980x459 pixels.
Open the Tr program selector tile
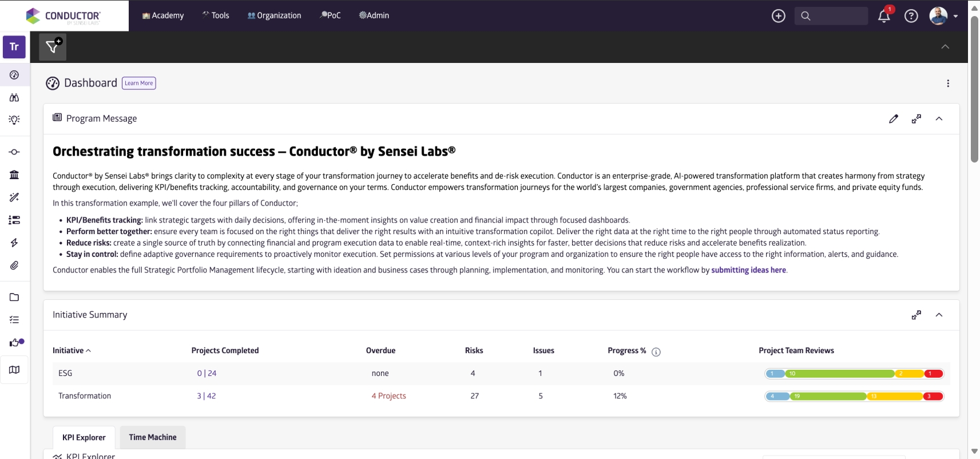click(14, 47)
